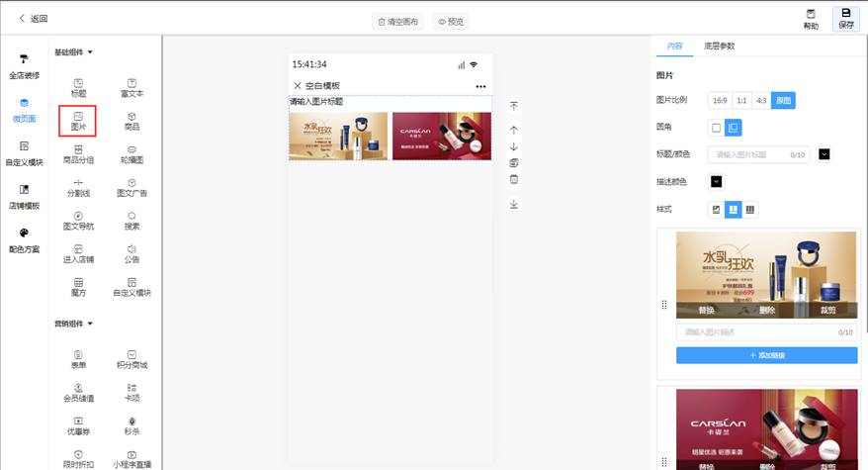The image size is (868, 470).
Task: Switch to the 底层参数 tab
Action: point(719,46)
